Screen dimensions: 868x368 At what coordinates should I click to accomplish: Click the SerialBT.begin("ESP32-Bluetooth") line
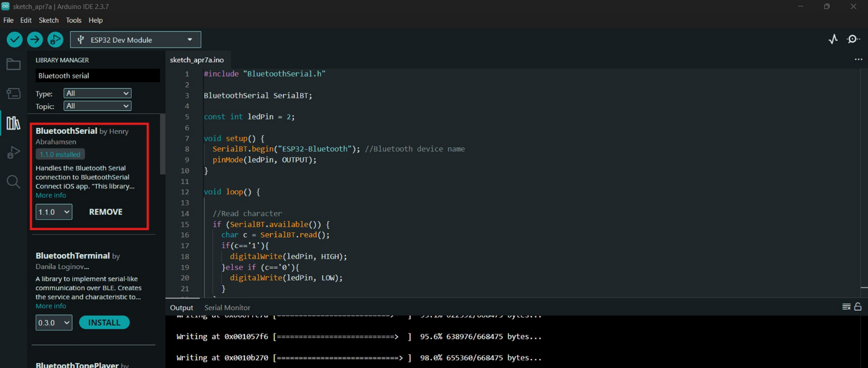(339, 149)
